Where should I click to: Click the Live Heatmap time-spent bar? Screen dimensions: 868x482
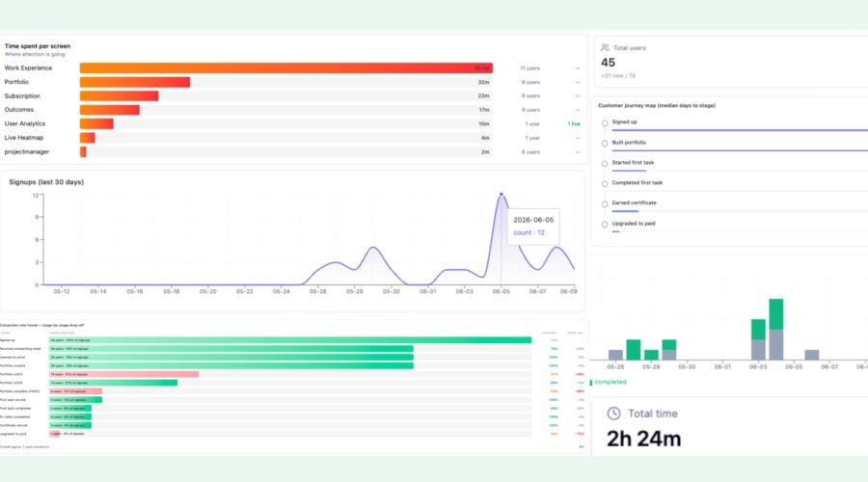[88, 138]
